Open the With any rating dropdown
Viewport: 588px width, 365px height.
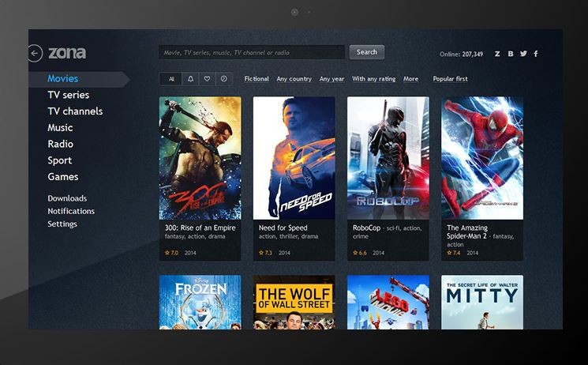(373, 79)
